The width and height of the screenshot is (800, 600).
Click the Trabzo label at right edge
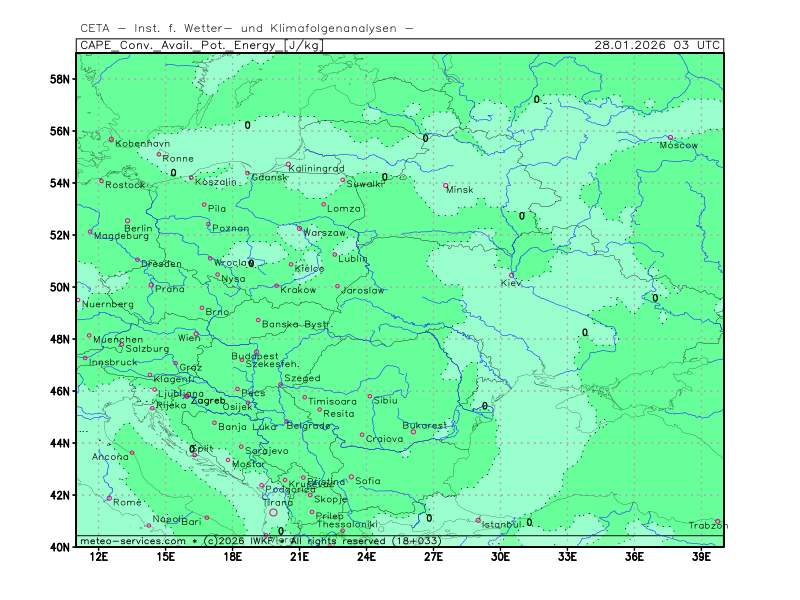coord(704,526)
